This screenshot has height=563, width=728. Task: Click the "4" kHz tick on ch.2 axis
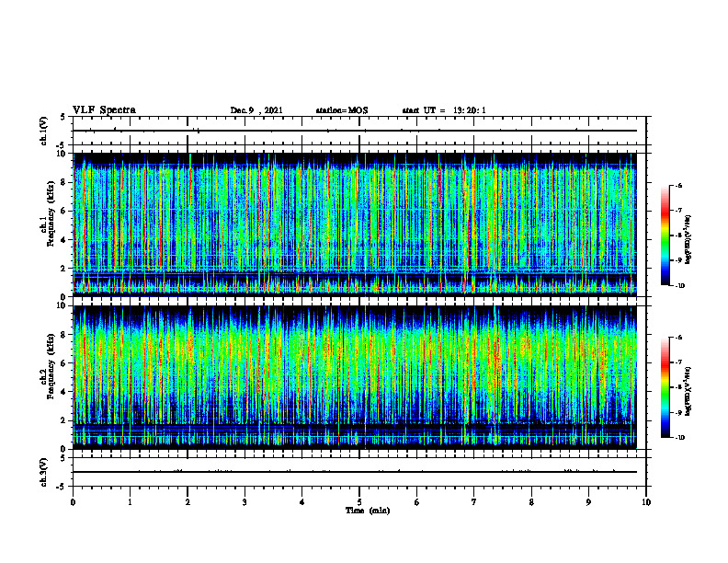[x=63, y=392]
